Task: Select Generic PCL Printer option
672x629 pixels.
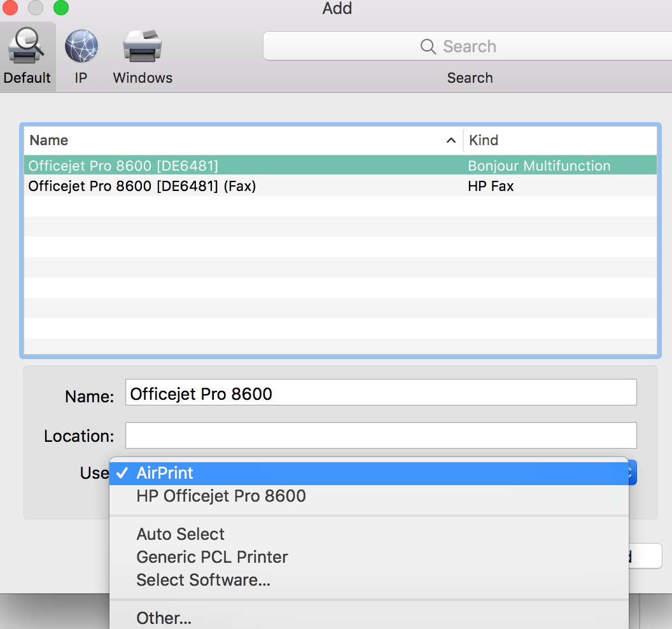Action: [211, 556]
